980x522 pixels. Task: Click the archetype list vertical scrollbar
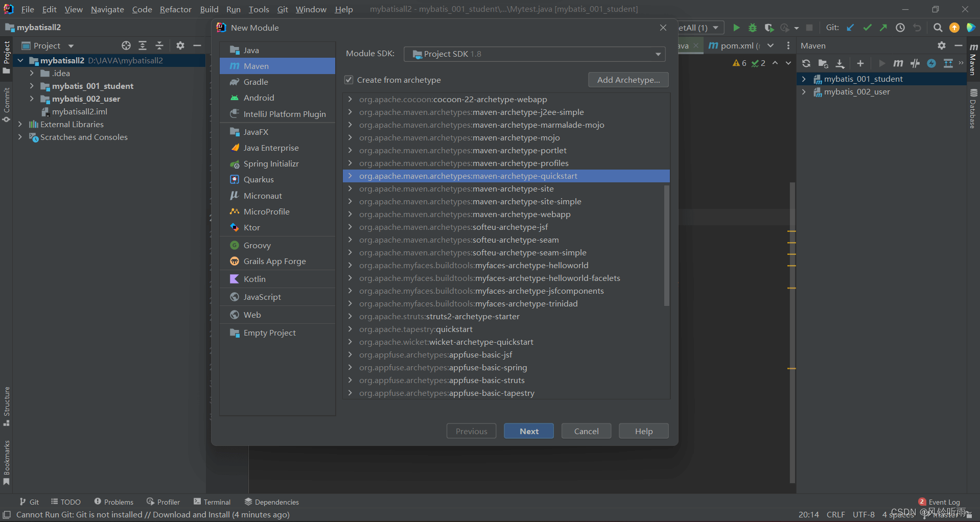point(666,245)
